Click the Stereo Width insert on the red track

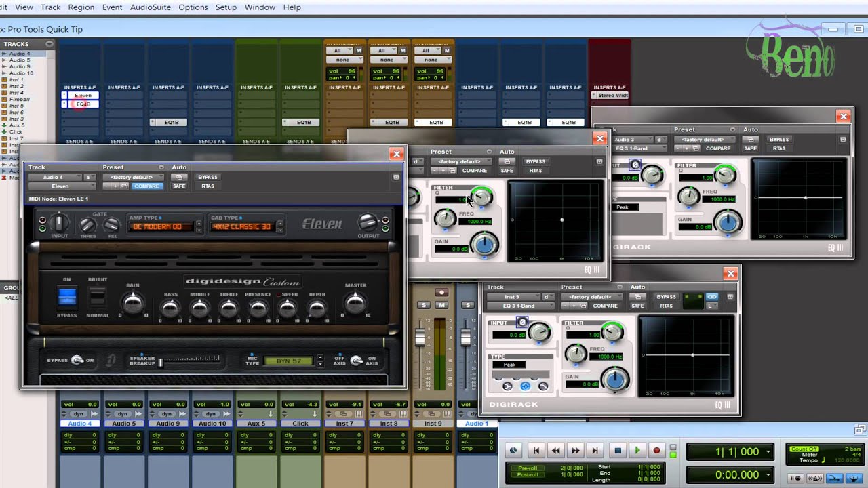click(612, 96)
